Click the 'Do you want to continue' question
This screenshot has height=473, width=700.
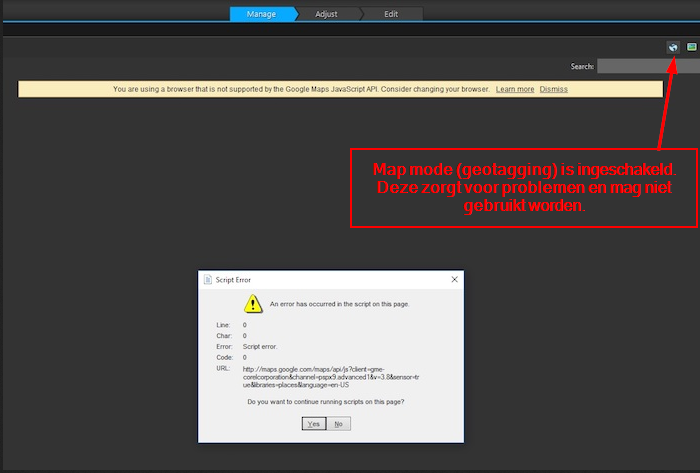tap(325, 402)
